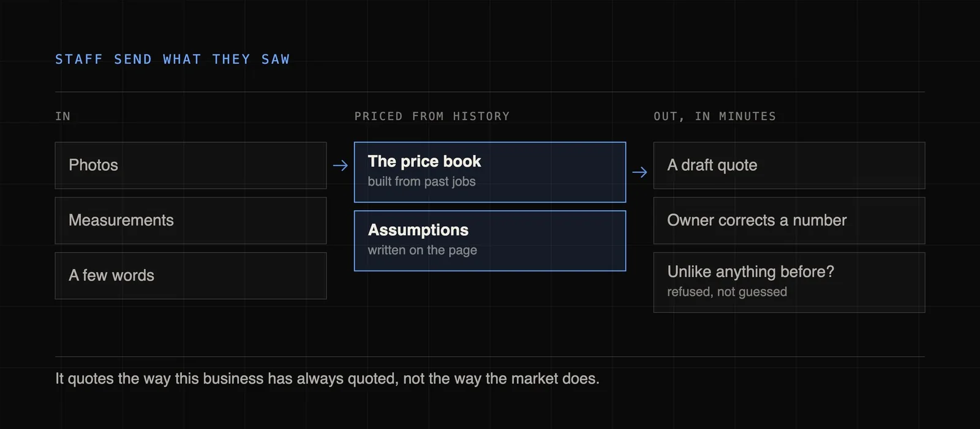The image size is (980, 429).
Task: Click the built from past jobs subtitle
Action: pyautogui.click(x=421, y=181)
